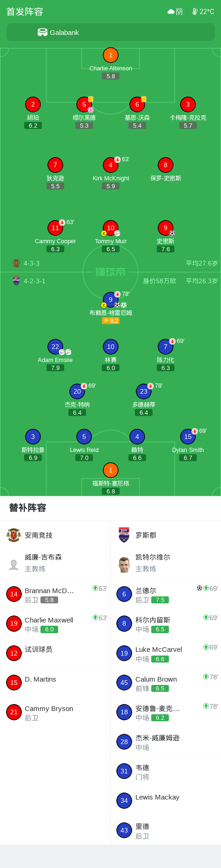The height and width of the screenshot is (868, 221).
Task: Tap the 替补阵容 section header
Action: coord(28,508)
